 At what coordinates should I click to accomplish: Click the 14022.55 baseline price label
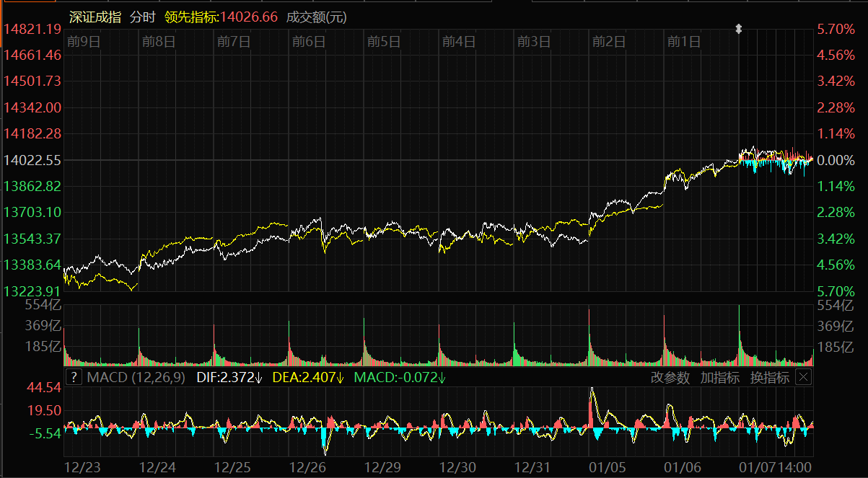coord(32,160)
